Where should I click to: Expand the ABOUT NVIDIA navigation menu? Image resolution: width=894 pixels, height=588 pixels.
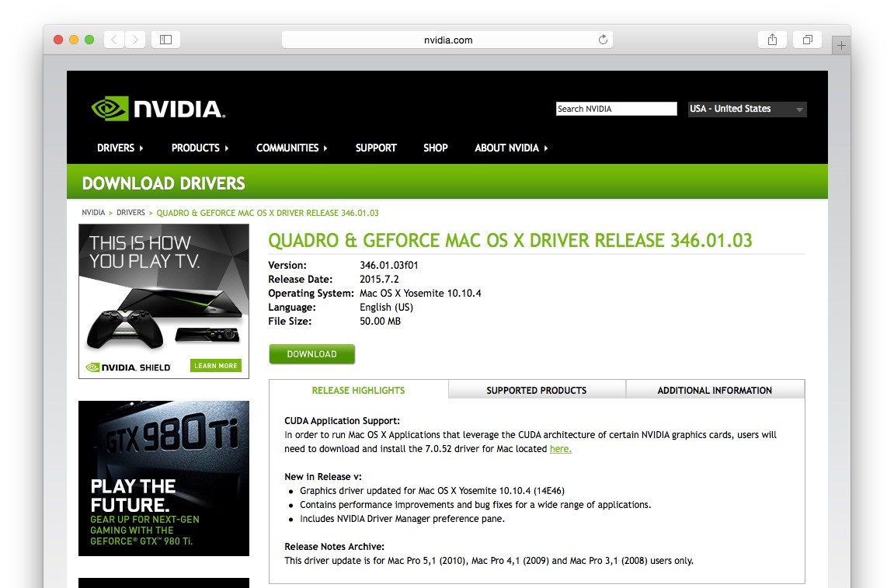(511, 148)
